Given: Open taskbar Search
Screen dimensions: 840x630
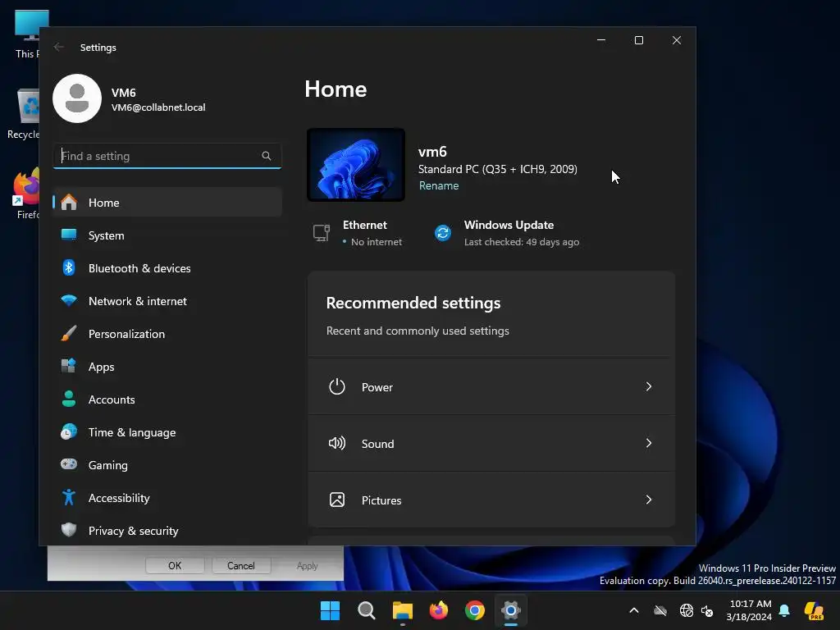Looking at the screenshot, I should pos(367,610).
